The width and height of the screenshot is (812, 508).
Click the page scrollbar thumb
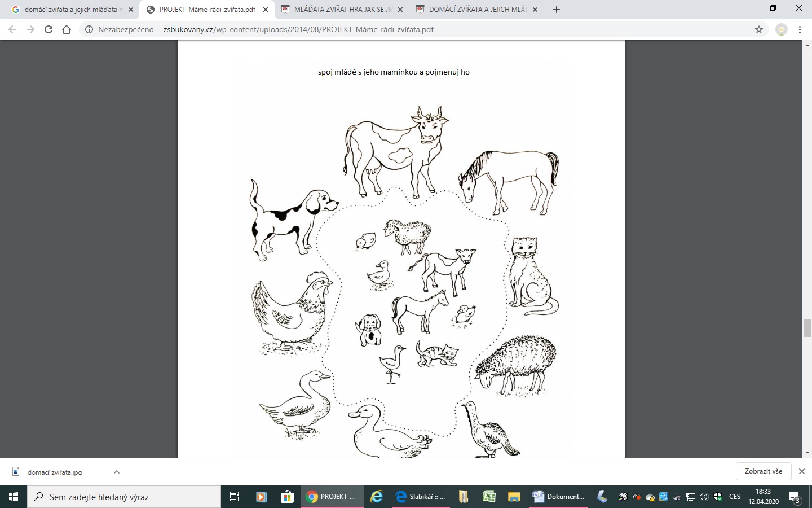tap(807, 328)
